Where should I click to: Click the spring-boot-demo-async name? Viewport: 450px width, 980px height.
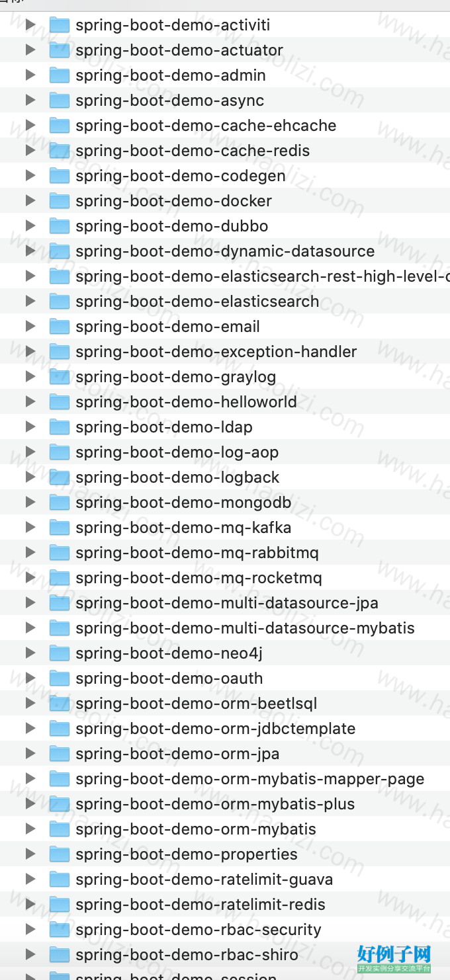pos(170,101)
